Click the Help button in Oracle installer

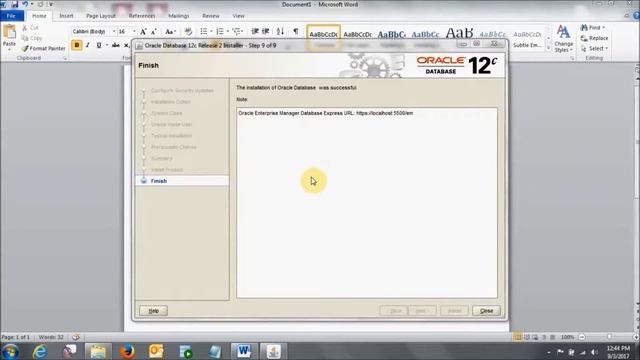153,311
